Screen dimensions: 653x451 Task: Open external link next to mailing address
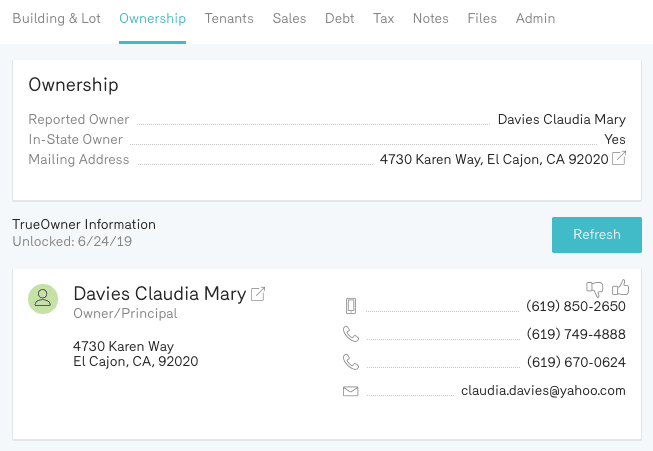[619, 159]
